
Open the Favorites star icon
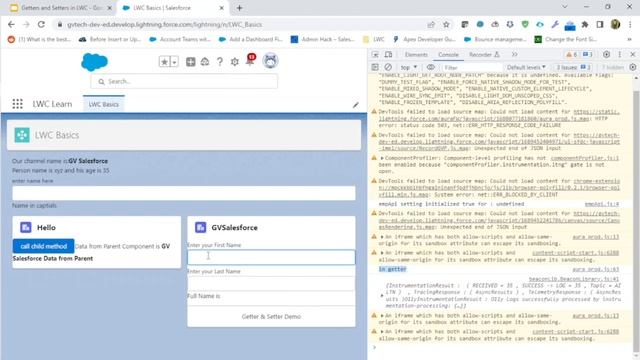(164, 62)
